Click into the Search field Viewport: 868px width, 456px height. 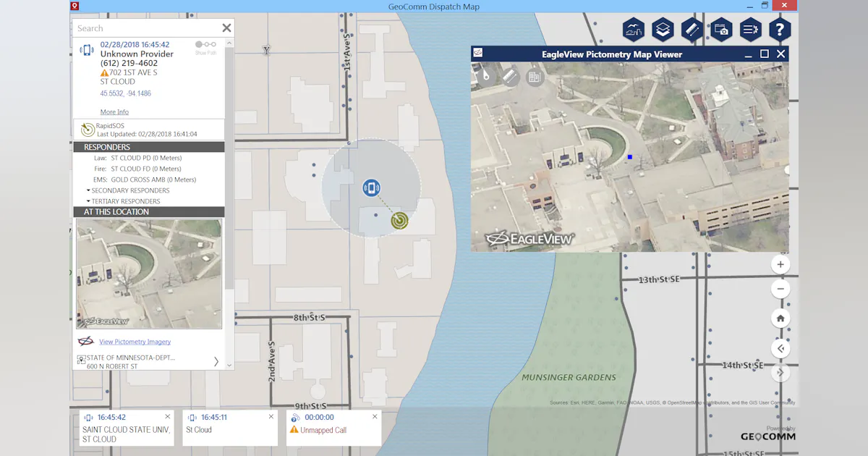click(145, 28)
